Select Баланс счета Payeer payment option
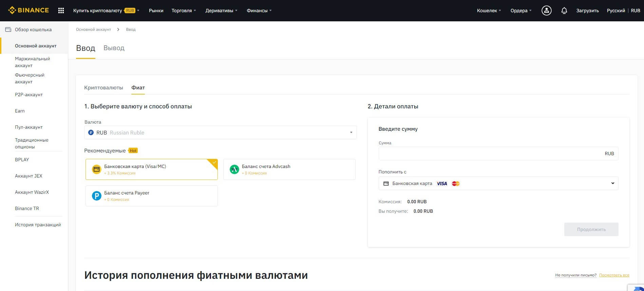This screenshot has height=291, width=644. point(151,196)
